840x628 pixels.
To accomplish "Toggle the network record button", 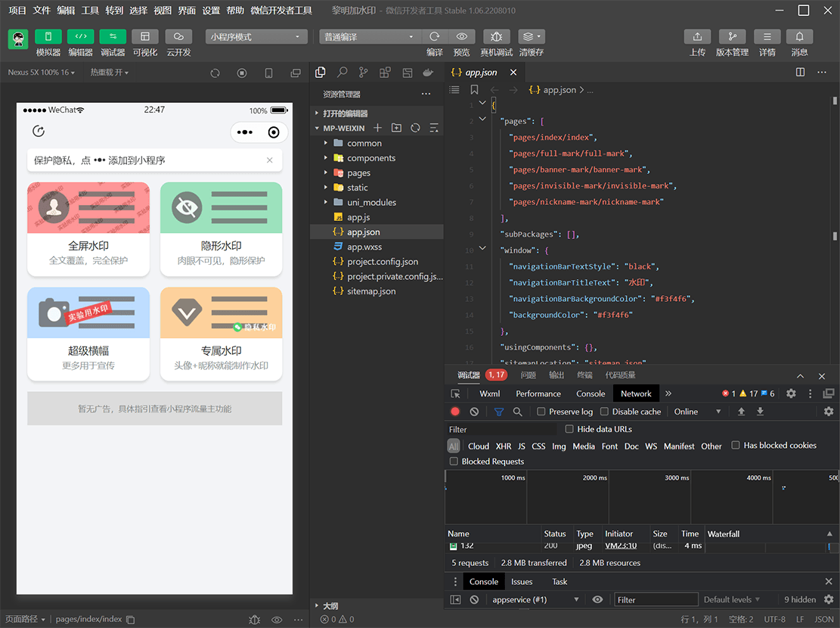I will click(x=455, y=412).
